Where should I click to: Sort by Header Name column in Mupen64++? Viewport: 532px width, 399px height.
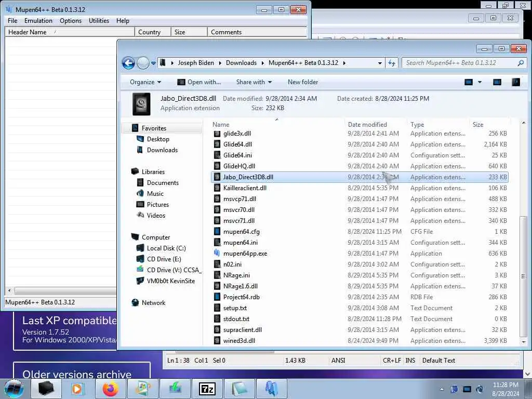pyautogui.click(x=70, y=32)
